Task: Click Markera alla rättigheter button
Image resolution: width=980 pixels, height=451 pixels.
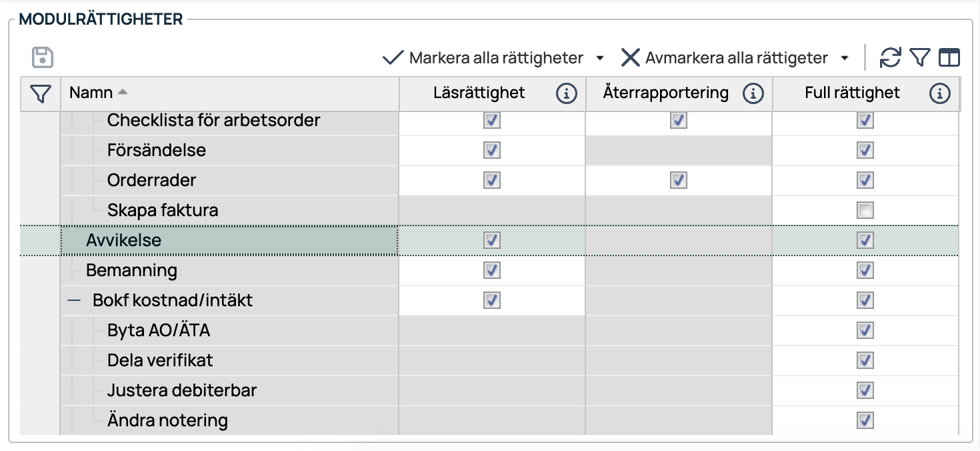Action: [484, 58]
